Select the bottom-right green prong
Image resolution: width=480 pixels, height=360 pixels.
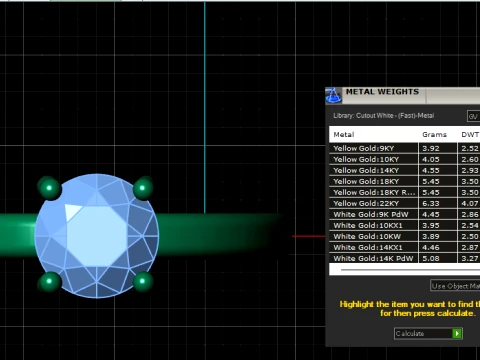pyautogui.click(x=143, y=281)
